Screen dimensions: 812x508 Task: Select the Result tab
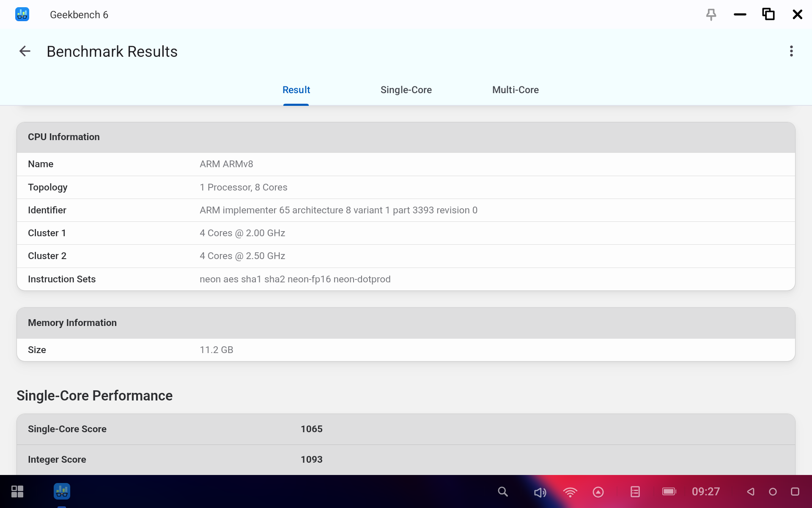pyautogui.click(x=296, y=90)
